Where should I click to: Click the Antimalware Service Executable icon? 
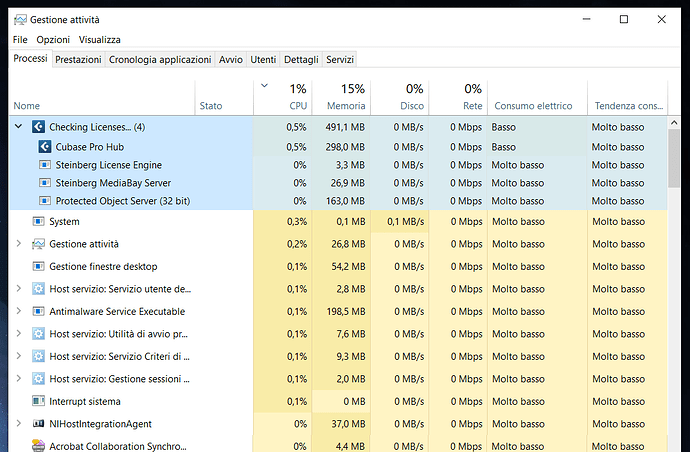click(38, 312)
